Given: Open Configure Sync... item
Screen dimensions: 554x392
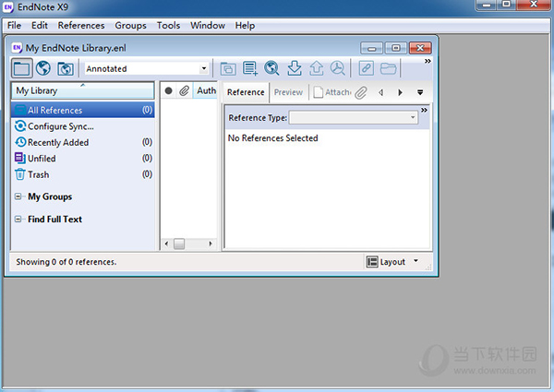Looking at the screenshot, I should [x=54, y=126].
